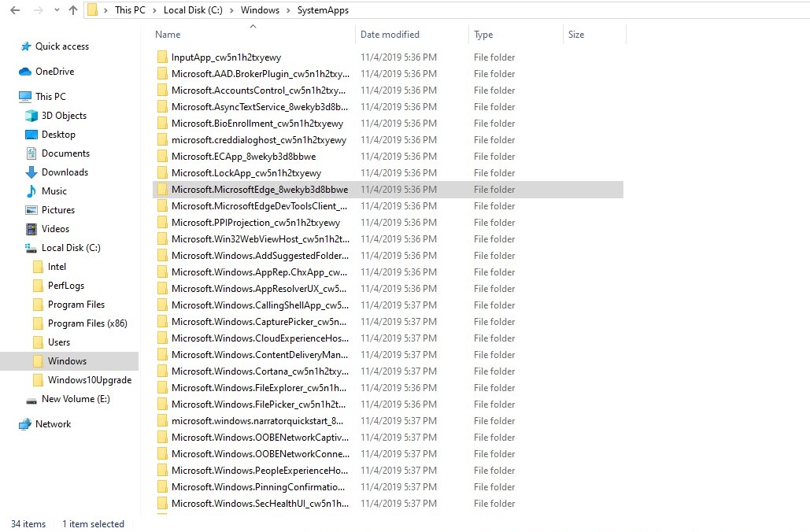Screen dimensions: 810x532
Task: Select Microsoft.Windows.ContentDeliveryManager folder name
Action: 259,355
